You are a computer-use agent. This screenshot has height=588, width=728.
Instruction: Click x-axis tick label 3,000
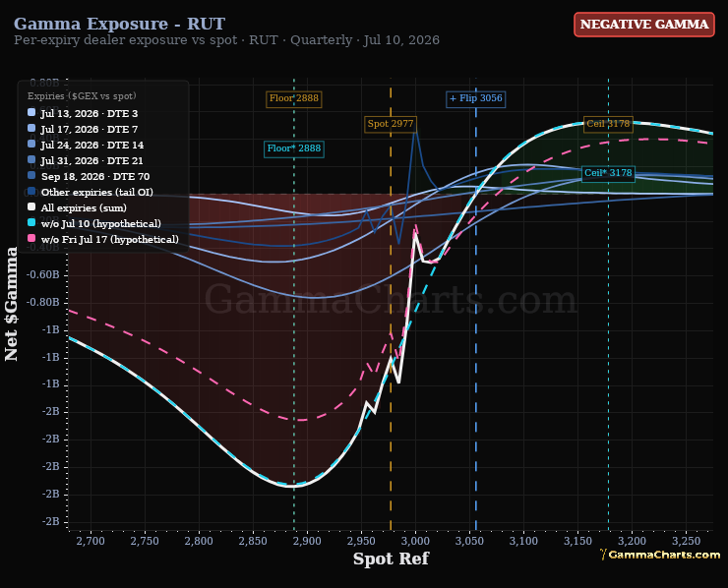click(x=415, y=541)
